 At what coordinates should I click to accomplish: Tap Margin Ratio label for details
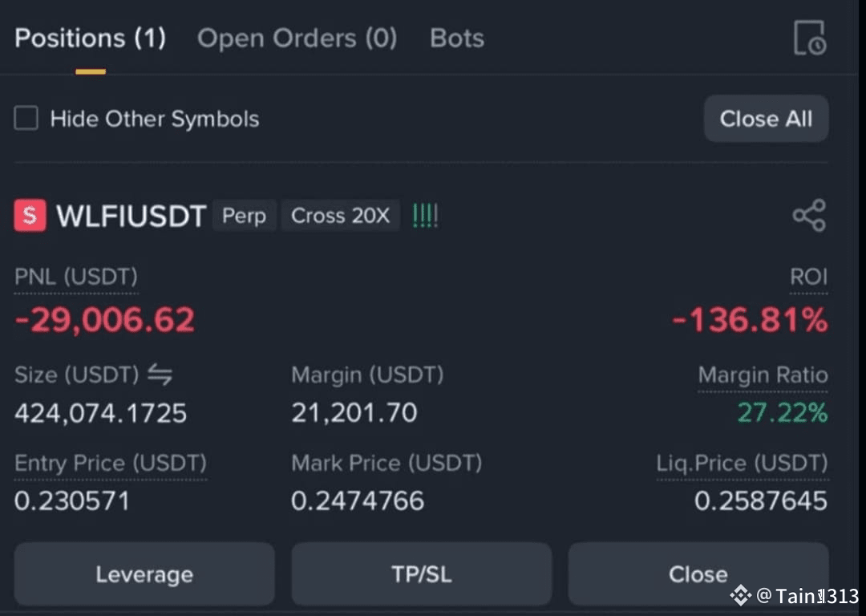[763, 375]
